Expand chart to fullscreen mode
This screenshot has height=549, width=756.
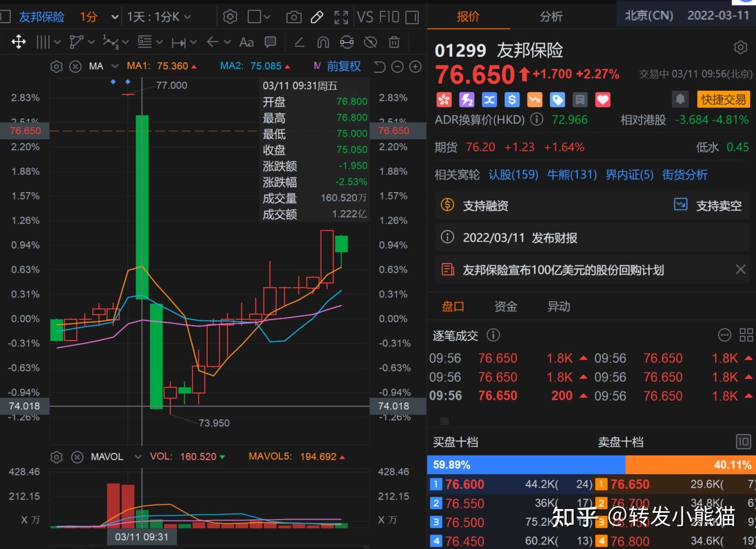(x=341, y=17)
